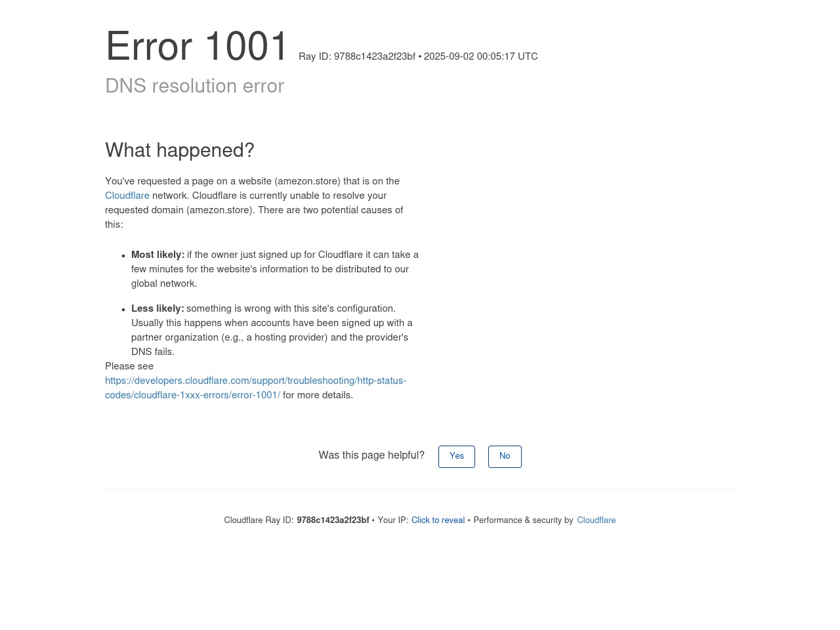Click the Ray ID and timestamp line at the top
Image resolution: width=840 pixels, height=630 pixels.
pyautogui.click(x=418, y=57)
